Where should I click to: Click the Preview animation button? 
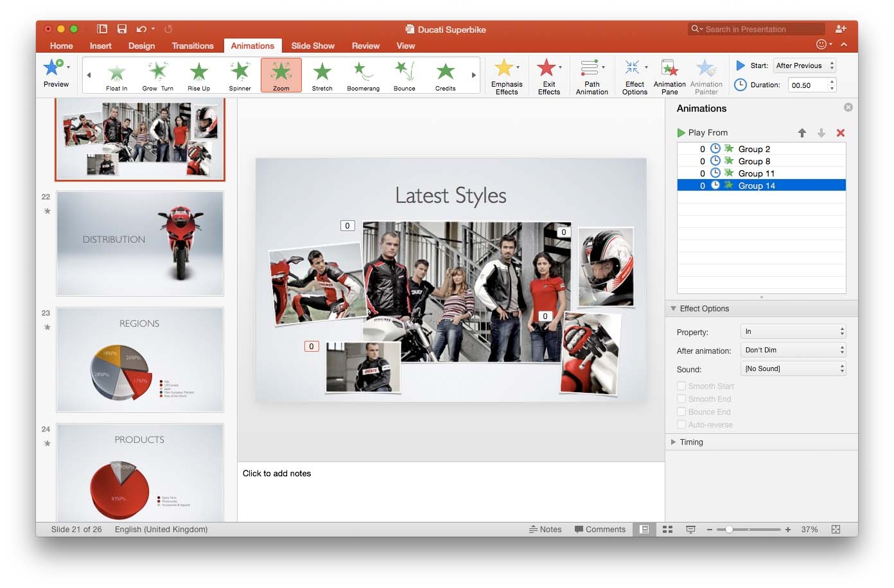tap(55, 74)
